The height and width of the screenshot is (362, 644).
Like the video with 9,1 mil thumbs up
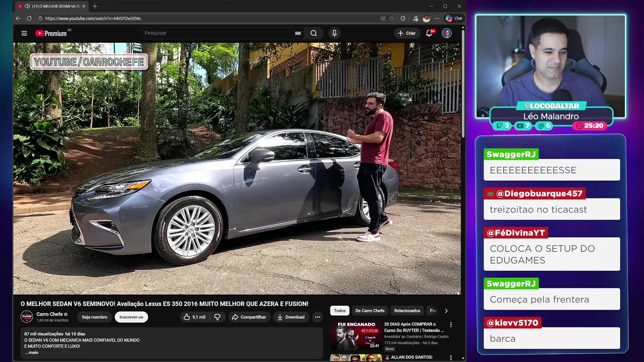[194, 317]
